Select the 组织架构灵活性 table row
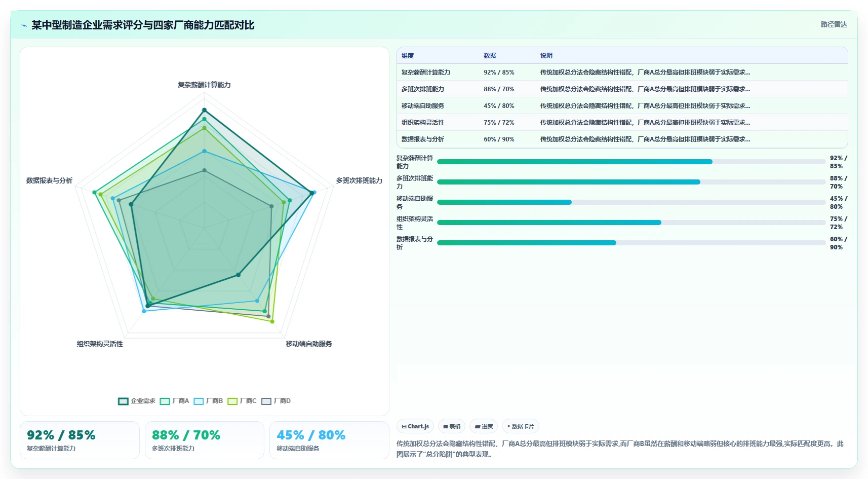Viewport: 868px width, 479px height. point(622,123)
